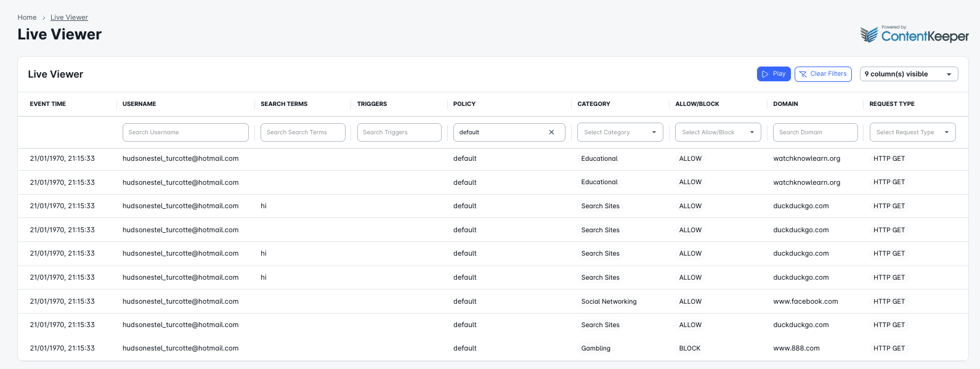The width and height of the screenshot is (980, 369).
Task: Click the HTTP GET cell in the Gambling row
Action: tap(889, 349)
